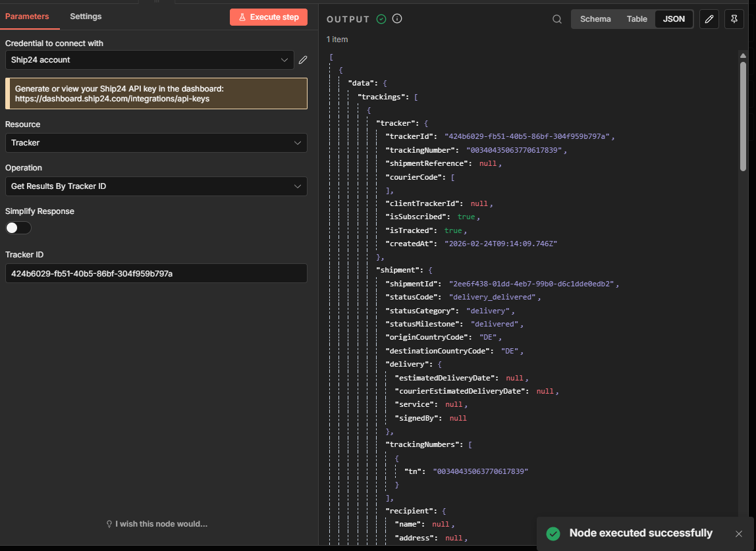Click the "shipmentReference" null value
The image size is (756, 551).
488,163
